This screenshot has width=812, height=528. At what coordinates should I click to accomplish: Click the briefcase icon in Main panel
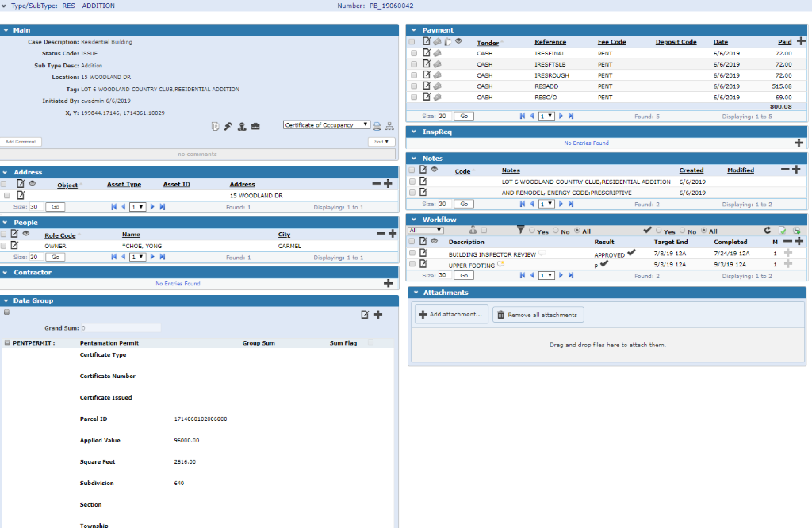point(255,126)
